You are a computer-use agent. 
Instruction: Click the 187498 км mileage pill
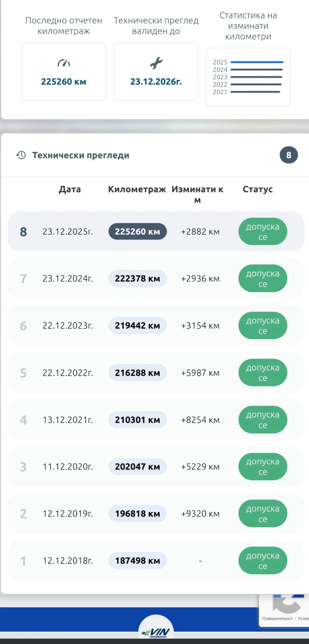point(138,561)
